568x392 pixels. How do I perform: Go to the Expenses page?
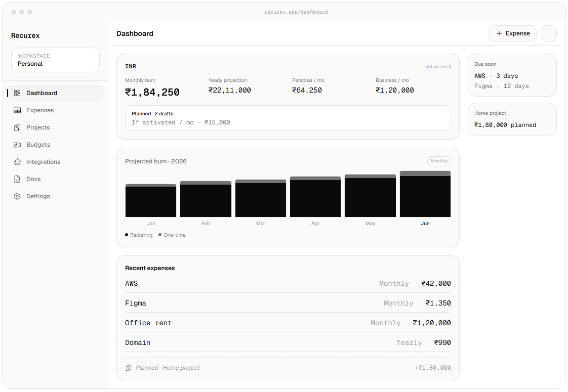(x=55, y=110)
